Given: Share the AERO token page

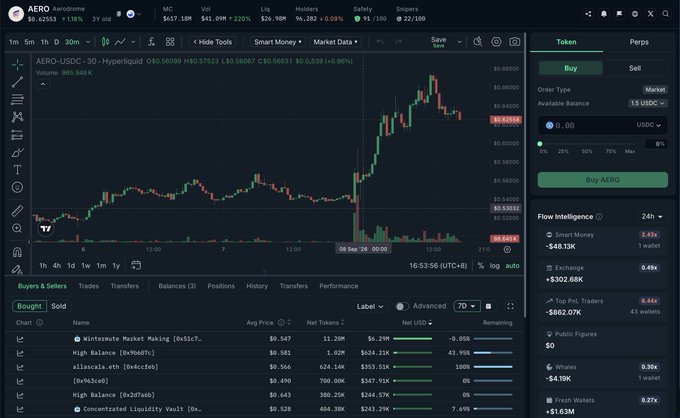Looking at the screenshot, I should [x=588, y=14].
